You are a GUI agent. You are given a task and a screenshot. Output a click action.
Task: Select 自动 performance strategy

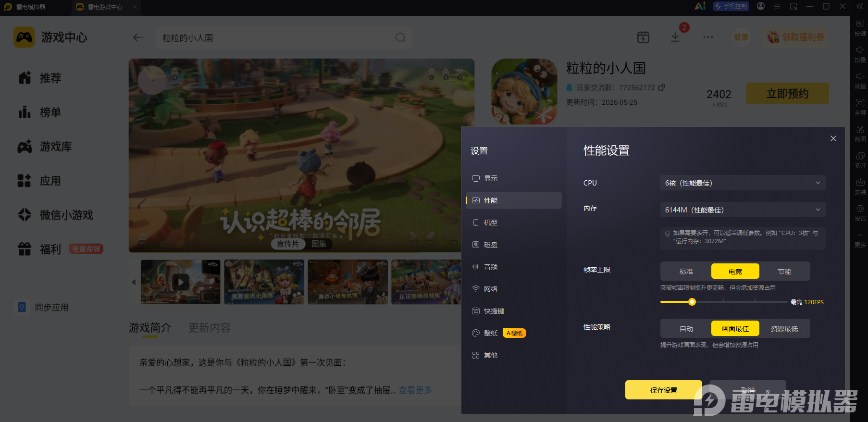point(686,329)
